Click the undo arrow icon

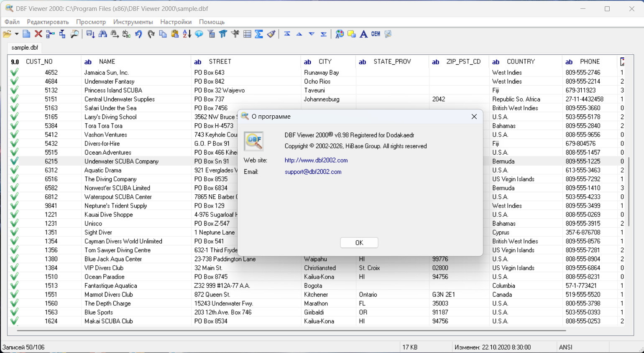coord(138,34)
